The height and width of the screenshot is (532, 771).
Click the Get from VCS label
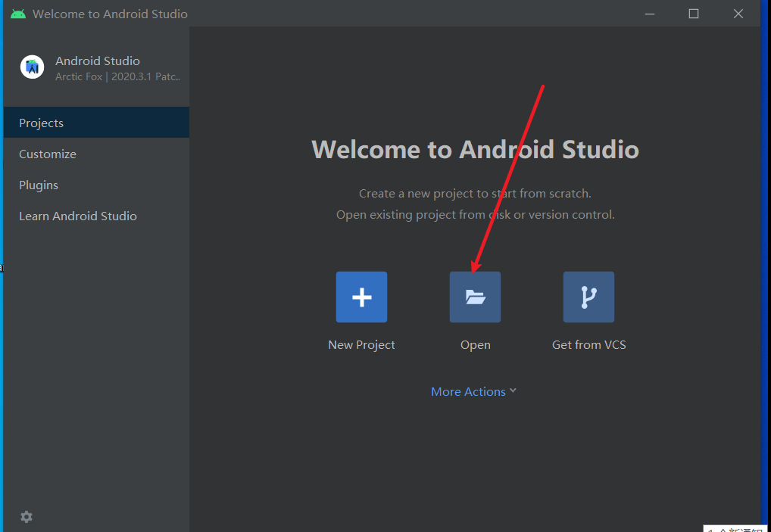pos(589,345)
